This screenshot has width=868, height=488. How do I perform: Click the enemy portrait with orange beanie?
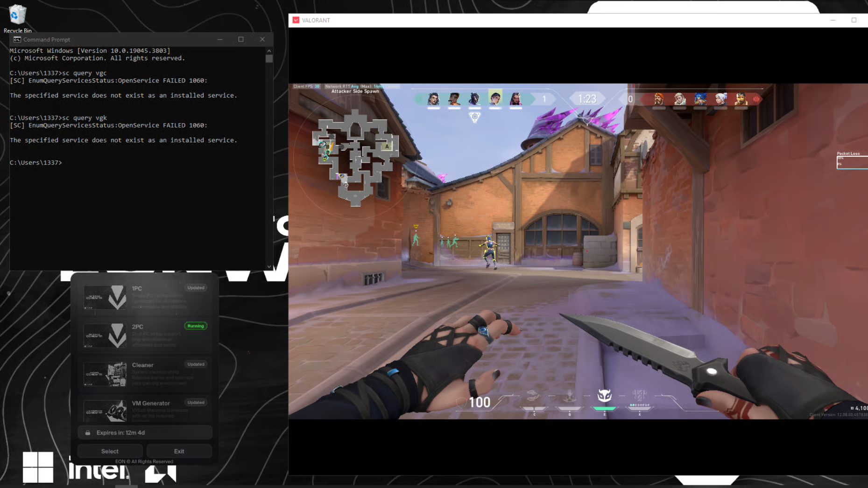click(659, 99)
